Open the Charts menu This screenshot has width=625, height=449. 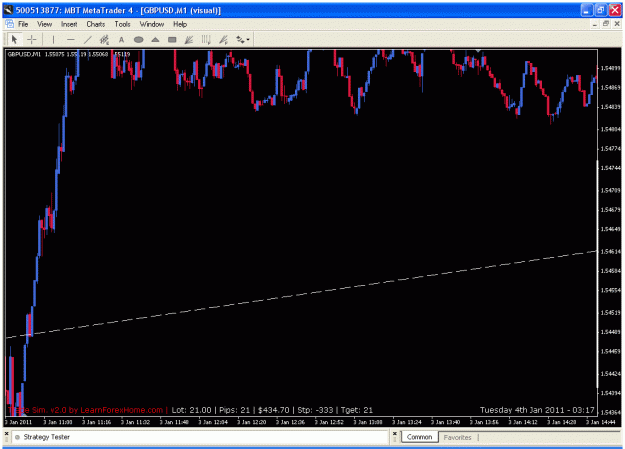pos(96,24)
